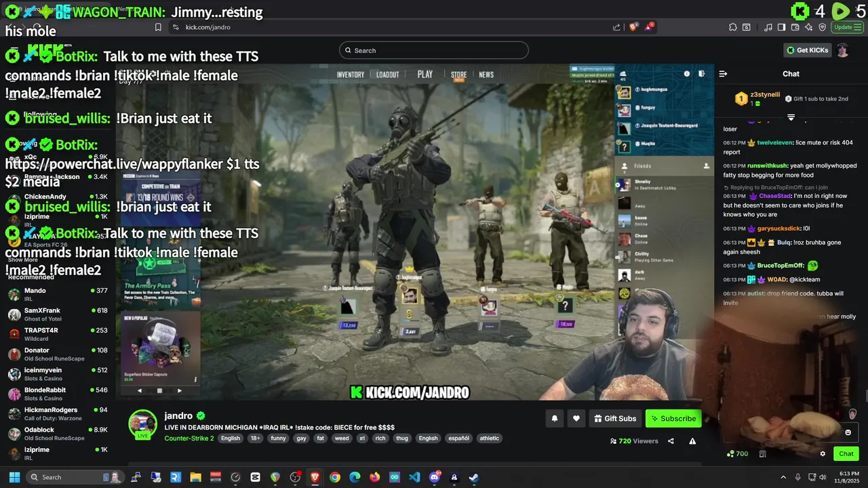Open Google Chrome from taskbar

tap(334, 477)
